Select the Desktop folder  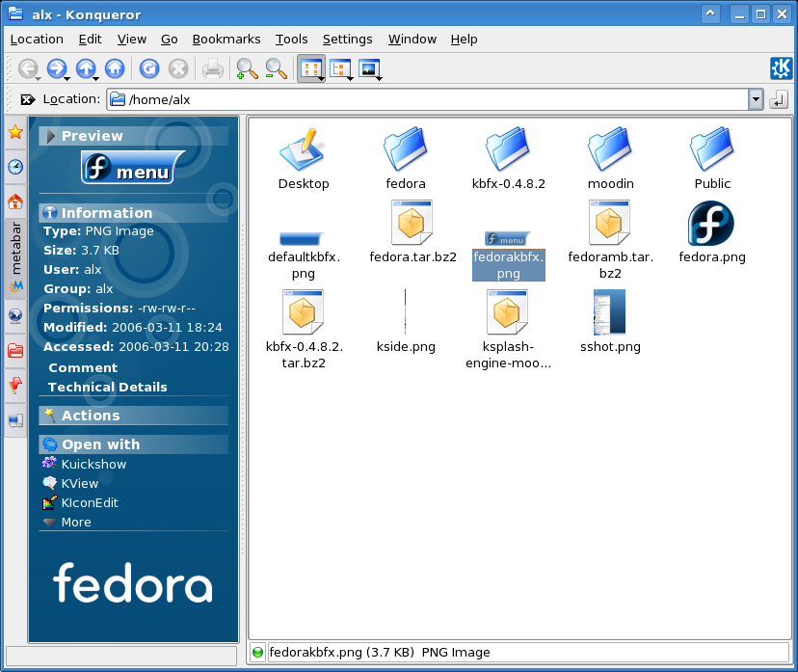[304, 159]
